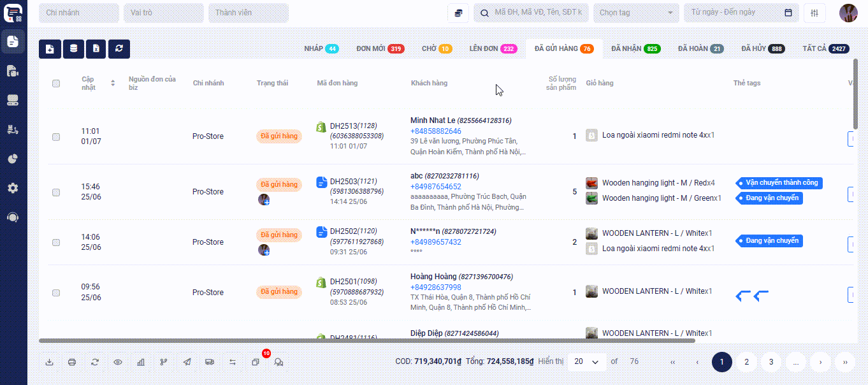
Task: Expand the page size dropdown showing 20
Action: click(586, 361)
